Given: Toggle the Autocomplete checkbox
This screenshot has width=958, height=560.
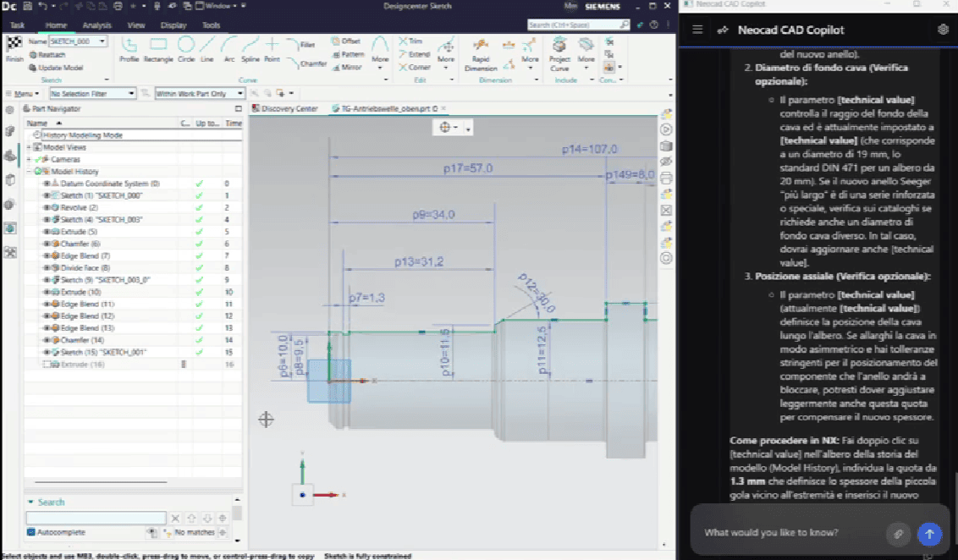Looking at the screenshot, I should (31, 532).
